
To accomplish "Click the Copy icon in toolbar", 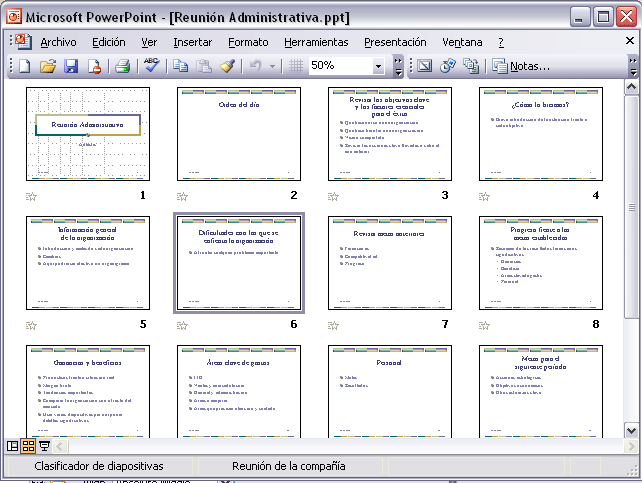I will [181, 66].
